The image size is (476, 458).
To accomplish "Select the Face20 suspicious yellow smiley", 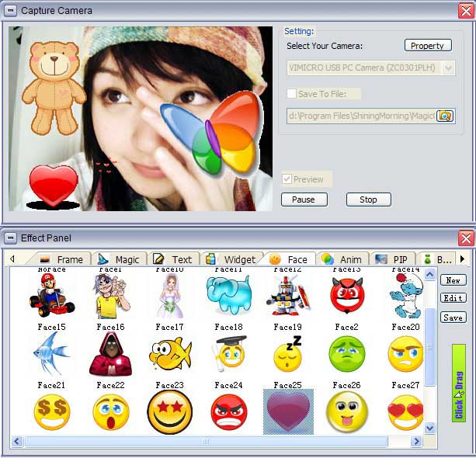I will pyautogui.click(x=406, y=354).
